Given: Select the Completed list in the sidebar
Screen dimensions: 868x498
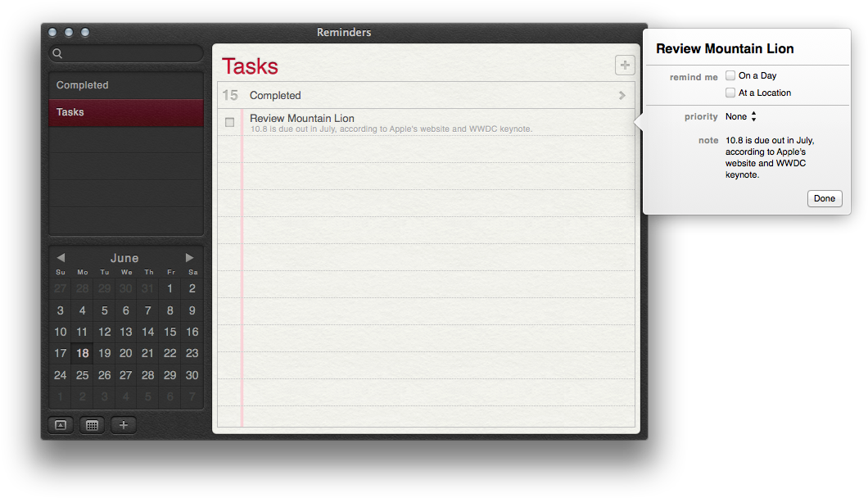Looking at the screenshot, I should click(126, 85).
